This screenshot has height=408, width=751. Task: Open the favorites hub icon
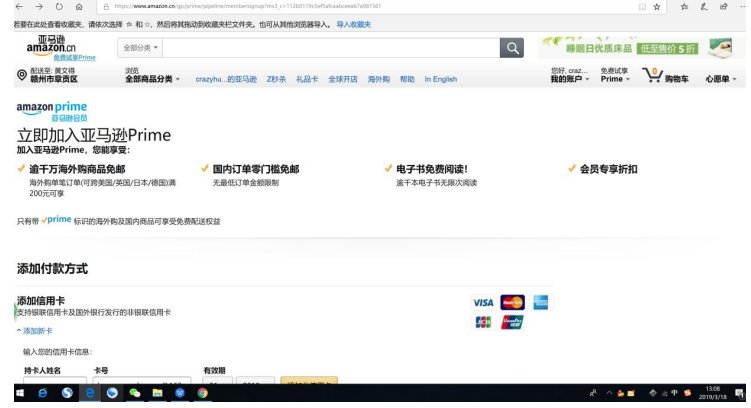click(x=684, y=7)
